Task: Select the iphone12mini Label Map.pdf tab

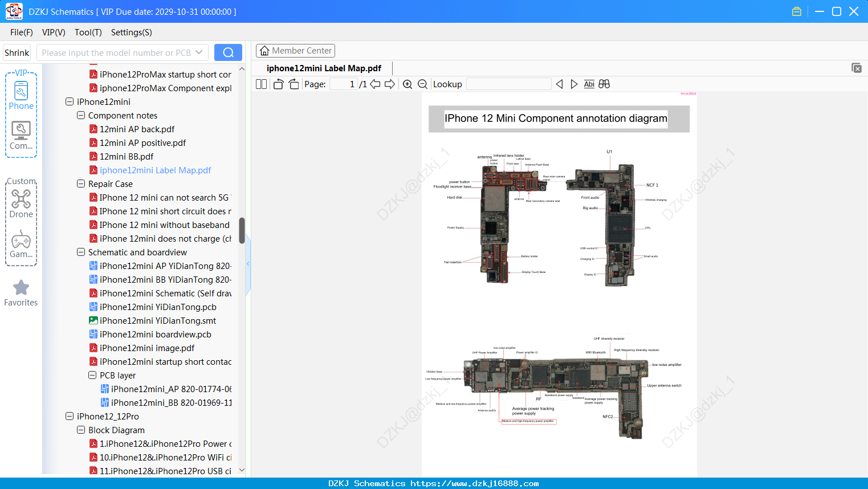Action: 324,68
